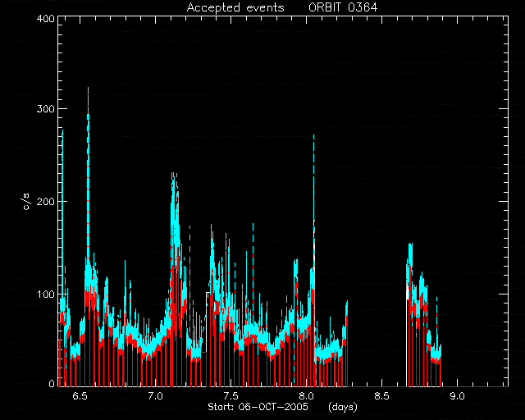Click the c/s y-axis unit label
Viewport: 525px width, 420px height.
pos(26,202)
